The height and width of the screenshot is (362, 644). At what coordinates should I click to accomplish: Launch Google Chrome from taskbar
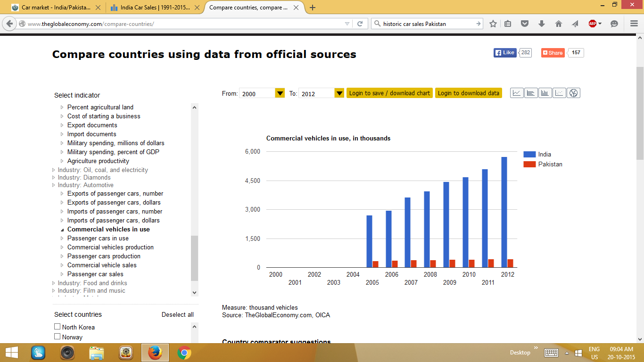point(184,353)
